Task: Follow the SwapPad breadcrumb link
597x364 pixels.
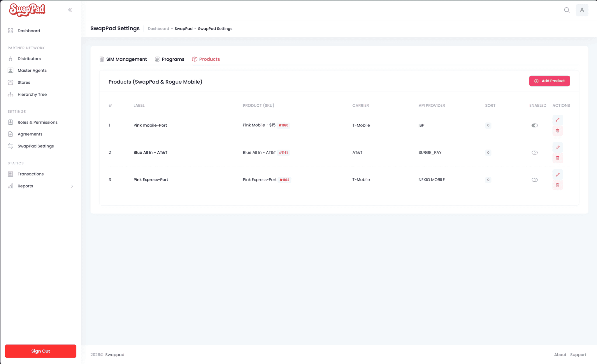Action: click(x=183, y=29)
